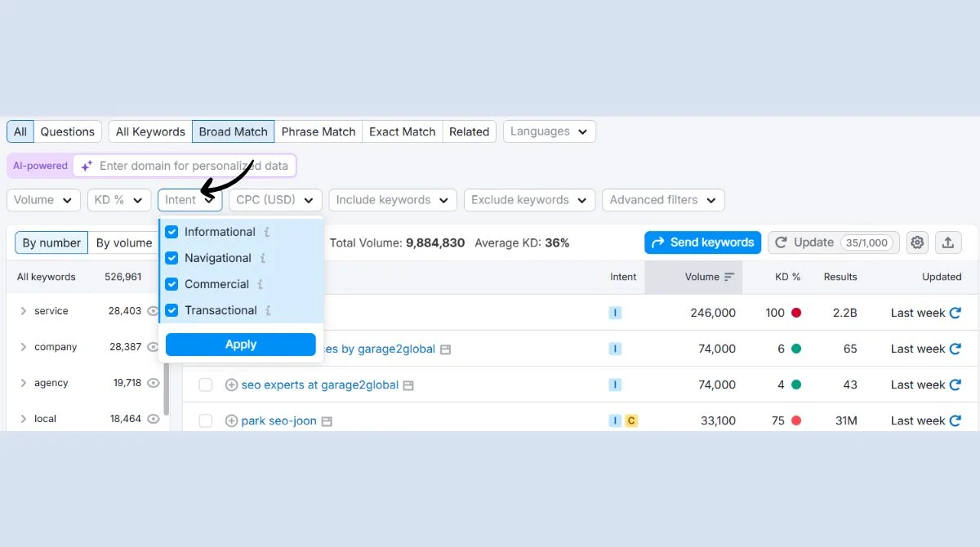Screen dimensions: 980x547
Task: Open SERP icon for seo experts at garage2global
Action: point(408,385)
